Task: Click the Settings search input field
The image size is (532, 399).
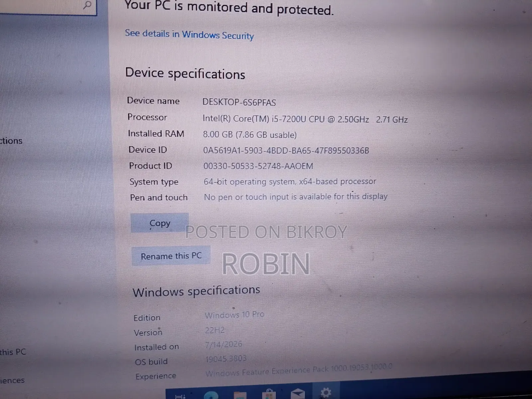Action: (x=48, y=7)
